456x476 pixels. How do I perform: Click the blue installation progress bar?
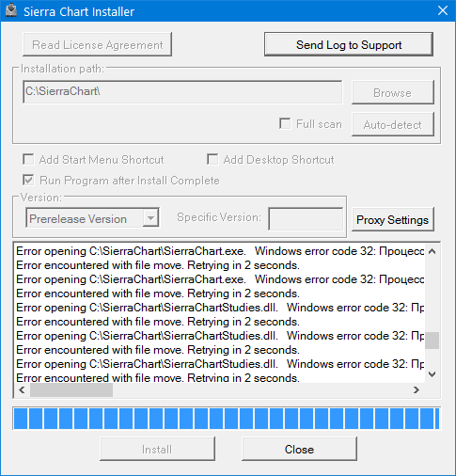pyautogui.click(x=227, y=419)
